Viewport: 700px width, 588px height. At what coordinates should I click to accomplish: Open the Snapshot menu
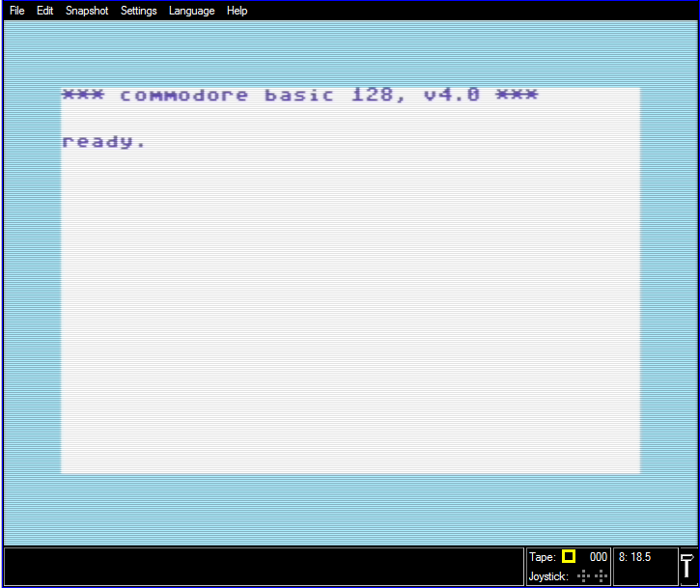87,11
